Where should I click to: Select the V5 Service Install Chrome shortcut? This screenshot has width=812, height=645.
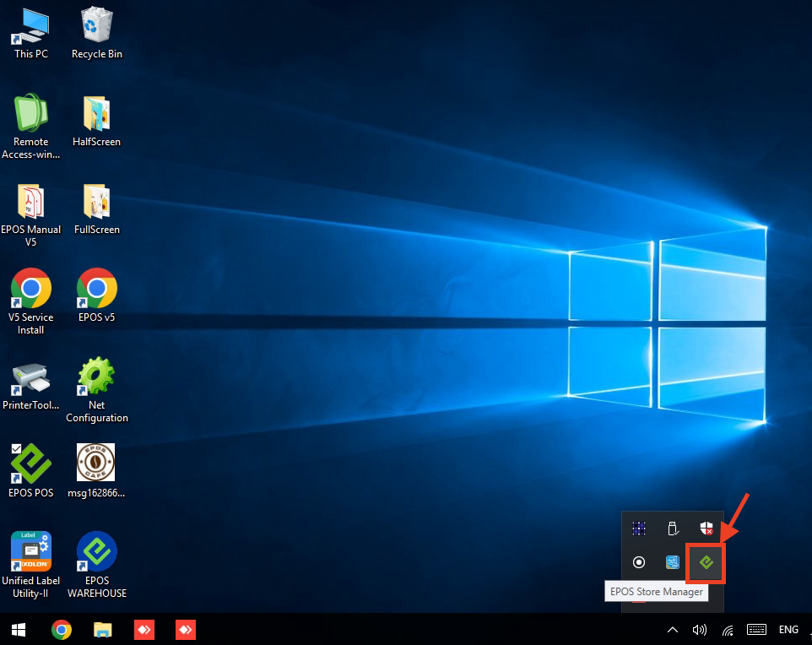click(30, 301)
